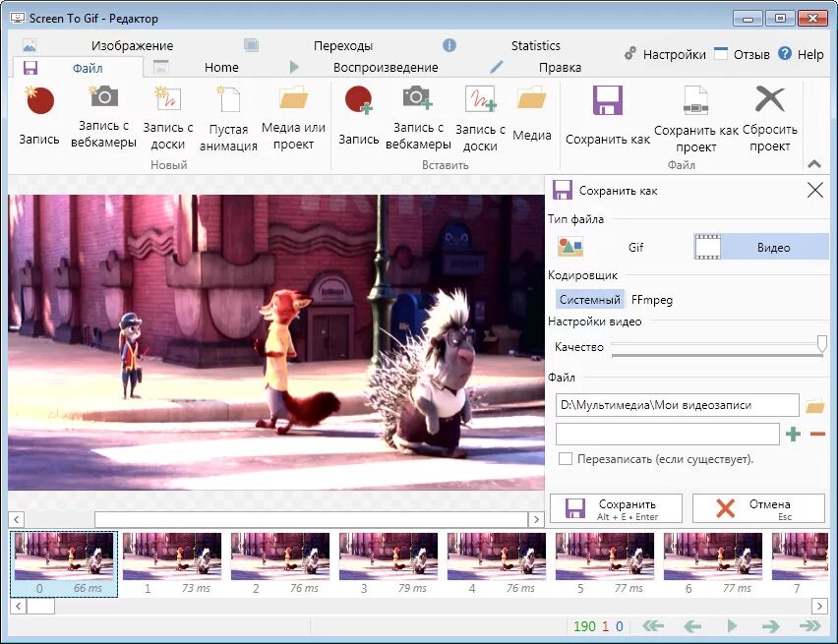
Task: Click Сбросить проект
Action: (769, 119)
